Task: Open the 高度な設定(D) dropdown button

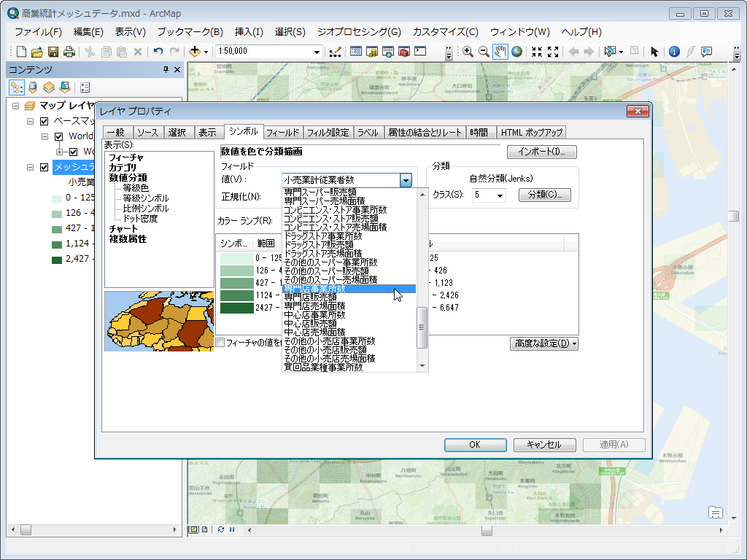Action: click(x=544, y=343)
